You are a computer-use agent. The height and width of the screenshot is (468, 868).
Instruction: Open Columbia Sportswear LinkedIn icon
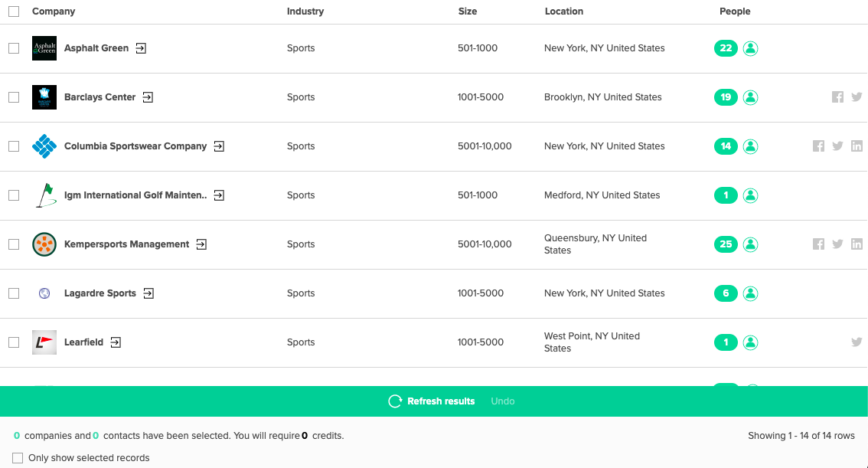[857, 146]
